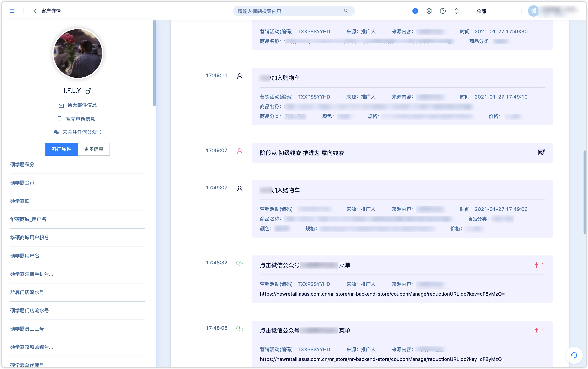Click the main timeline vertical scrollbar
The height and width of the screenshot is (369, 588).
585,192
